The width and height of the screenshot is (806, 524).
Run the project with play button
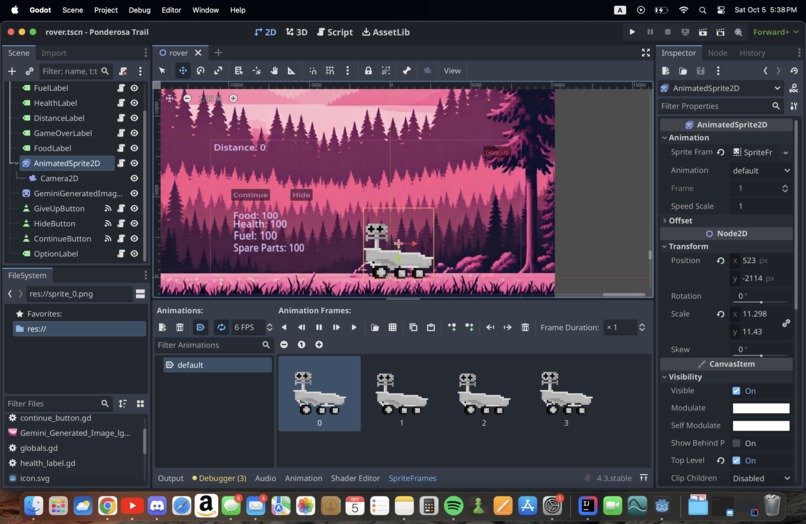click(x=632, y=32)
